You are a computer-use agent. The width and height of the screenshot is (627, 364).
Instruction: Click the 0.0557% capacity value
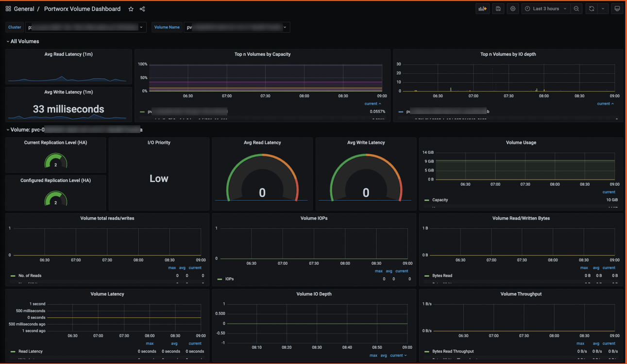click(x=377, y=112)
